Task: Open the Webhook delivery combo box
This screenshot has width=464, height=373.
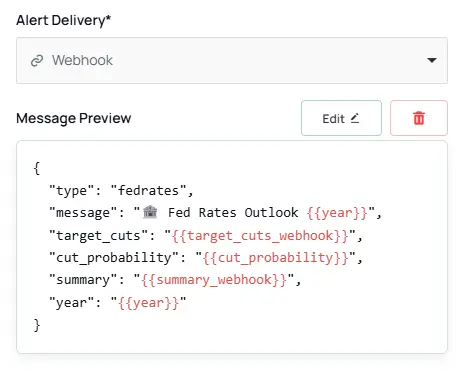Action: [232, 60]
